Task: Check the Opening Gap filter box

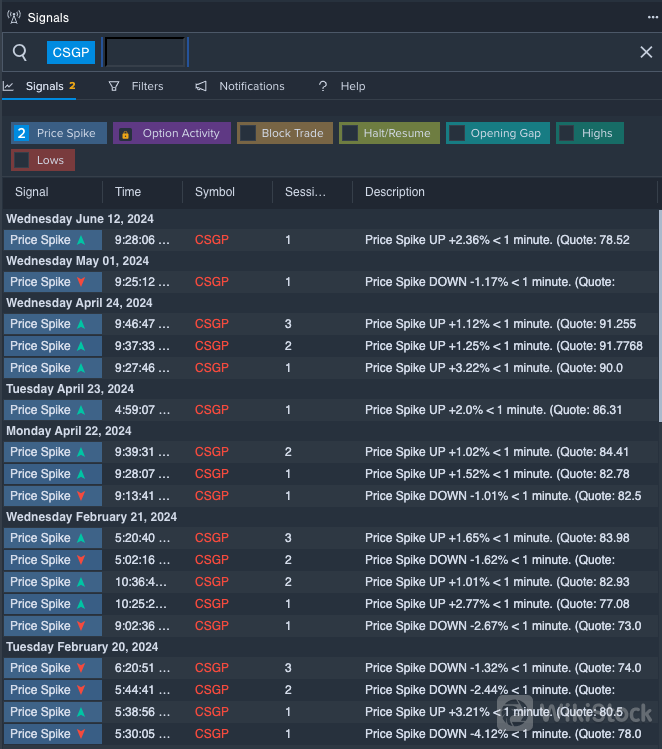Action: [457, 134]
